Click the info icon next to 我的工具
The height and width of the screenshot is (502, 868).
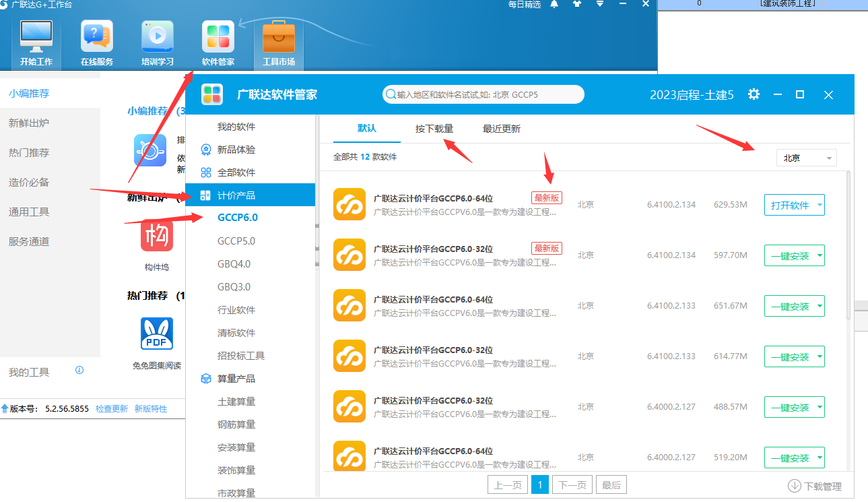pos(79,370)
